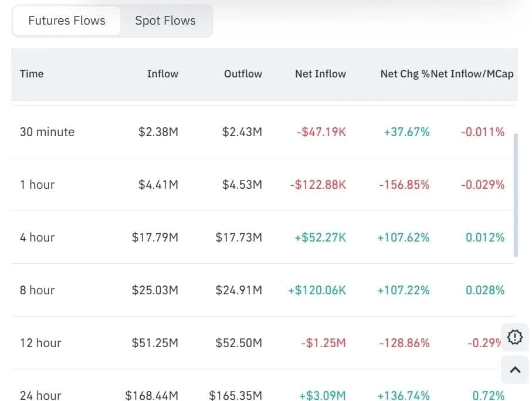Switch to the Spot Flows tab

pos(165,21)
